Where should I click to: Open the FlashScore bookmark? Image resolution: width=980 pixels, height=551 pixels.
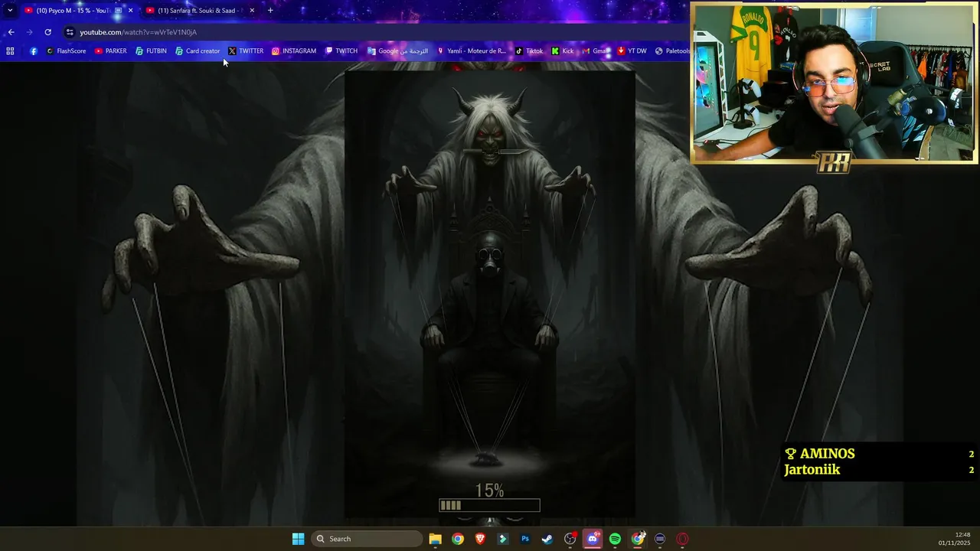[66, 51]
